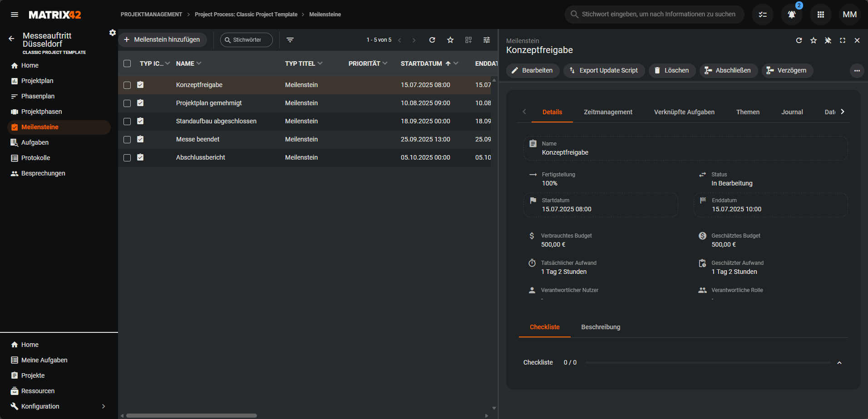Expand the preview panel to fullscreen
The height and width of the screenshot is (419, 868).
tap(843, 40)
